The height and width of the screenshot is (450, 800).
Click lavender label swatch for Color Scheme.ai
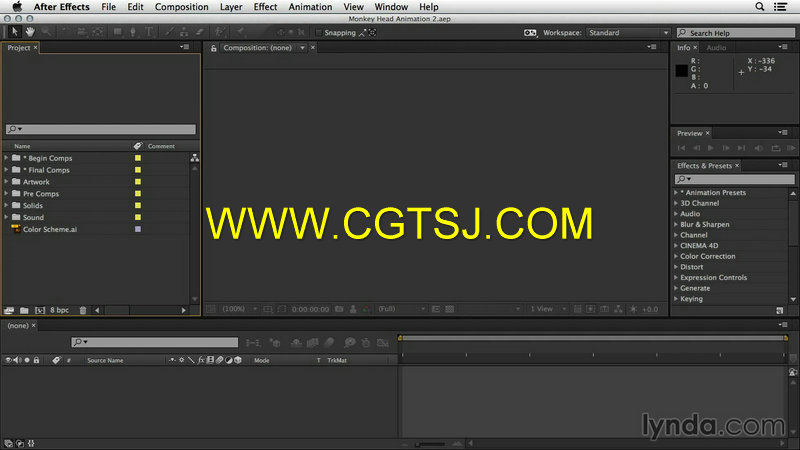138,229
